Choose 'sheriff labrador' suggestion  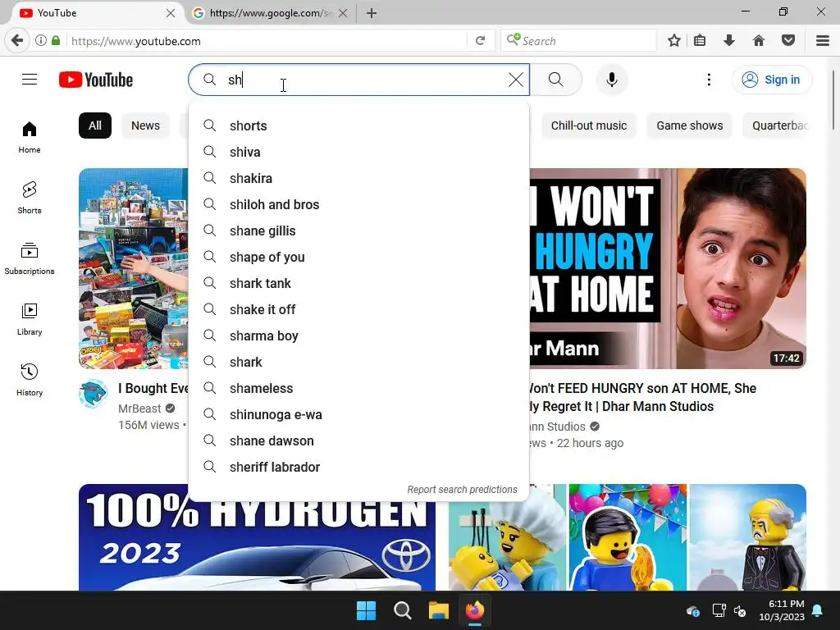[x=359, y=467]
